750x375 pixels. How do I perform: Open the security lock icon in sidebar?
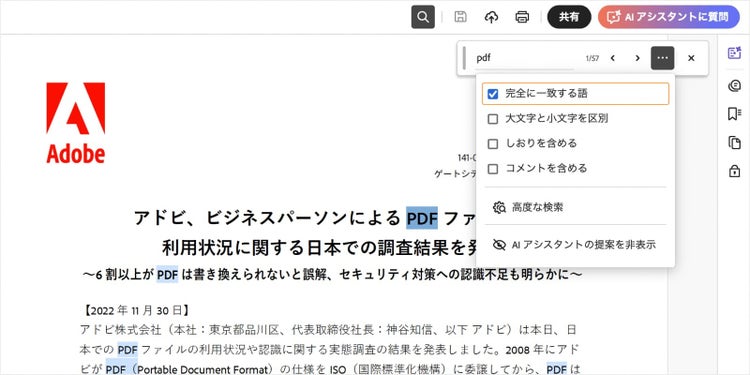pyautogui.click(x=734, y=171)
